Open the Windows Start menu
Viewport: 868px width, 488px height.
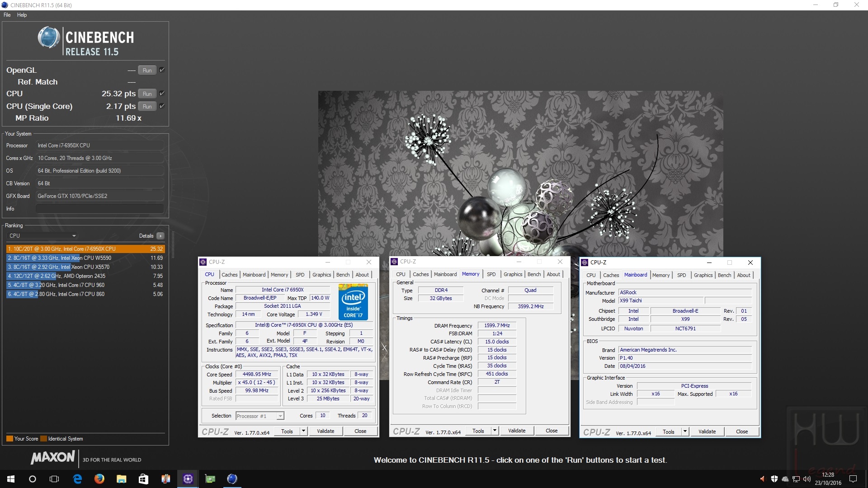11,479
